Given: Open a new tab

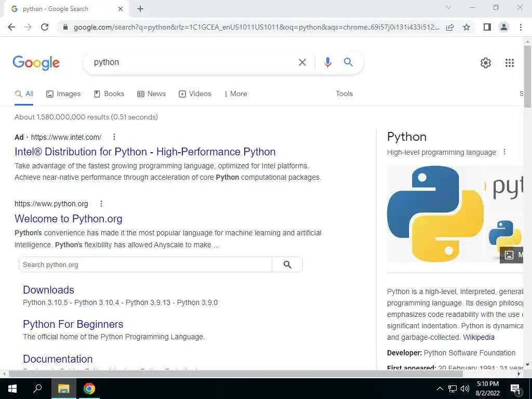Looking at the screenshot, I should click(x=140, y=9).
